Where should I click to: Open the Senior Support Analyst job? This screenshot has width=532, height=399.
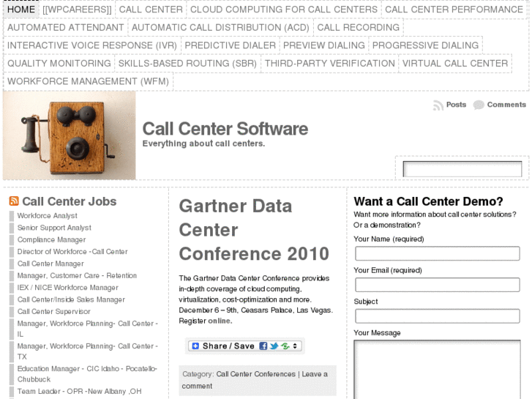tap(54, 228)
